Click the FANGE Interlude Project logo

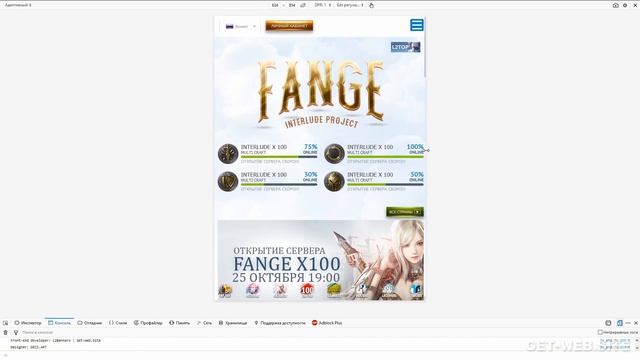click(321, 94)
